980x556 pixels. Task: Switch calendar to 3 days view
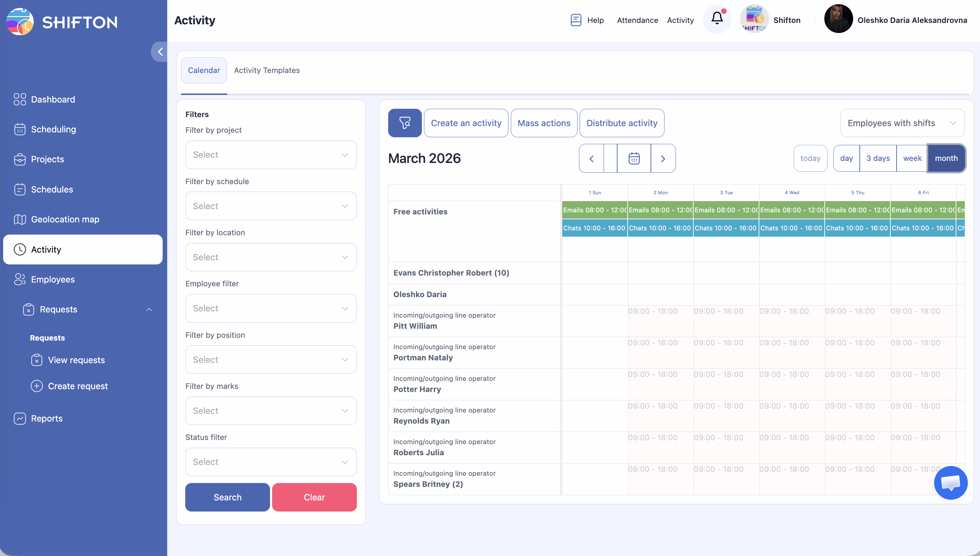(878, 158)
